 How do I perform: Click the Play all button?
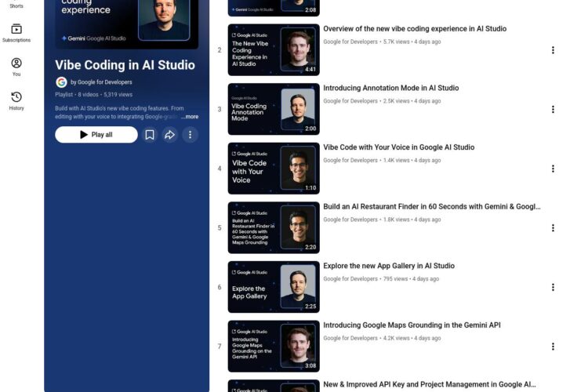point(96,135)
